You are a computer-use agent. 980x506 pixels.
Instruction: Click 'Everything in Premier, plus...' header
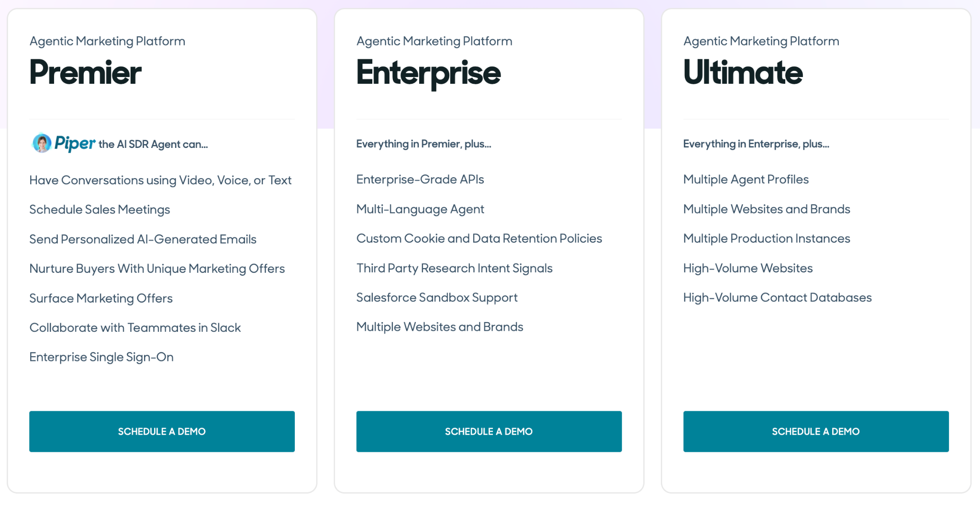423,143
